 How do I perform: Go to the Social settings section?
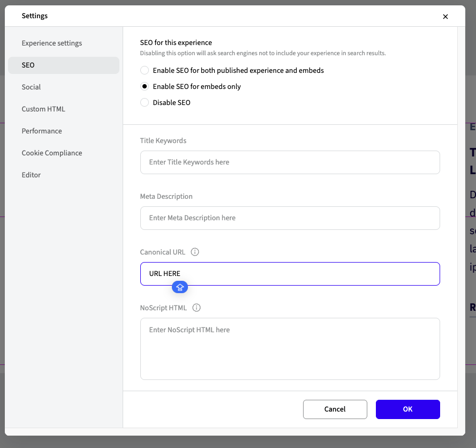[x=32, y=87]
